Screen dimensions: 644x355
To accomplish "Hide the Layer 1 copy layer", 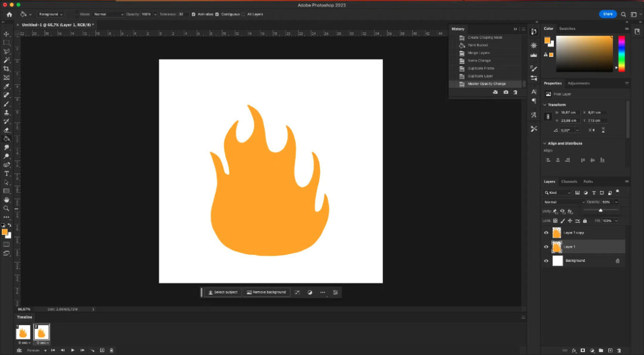I will [x=546, y=233].
